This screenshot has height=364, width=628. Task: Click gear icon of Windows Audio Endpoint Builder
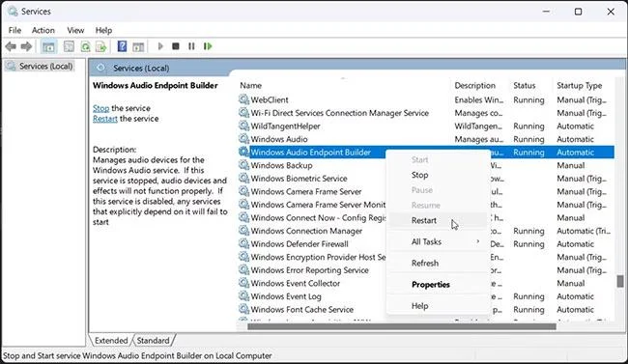243,152
